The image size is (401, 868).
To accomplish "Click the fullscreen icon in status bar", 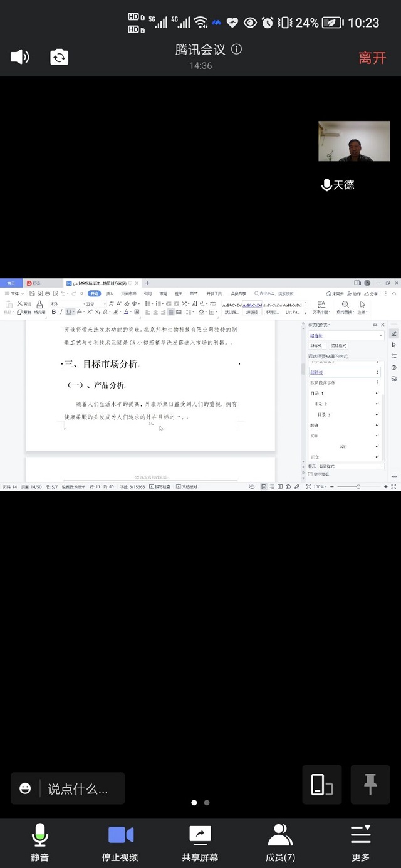I will point(393,486).
